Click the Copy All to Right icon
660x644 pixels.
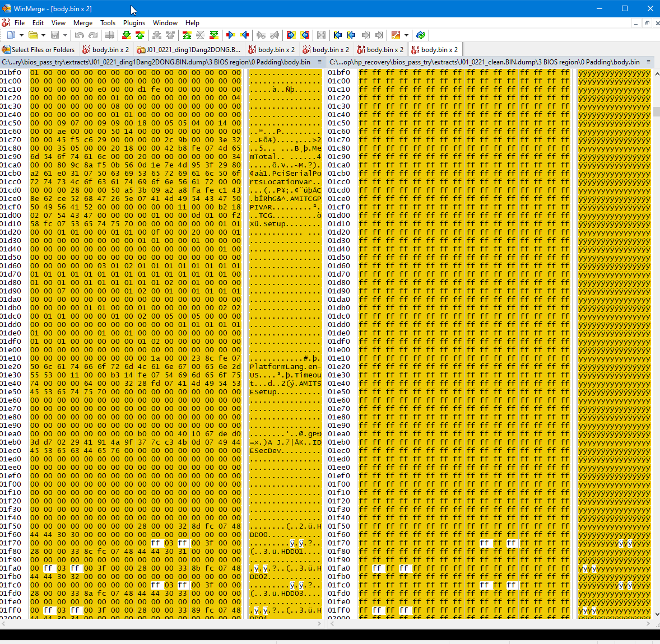tap(291, 35)
